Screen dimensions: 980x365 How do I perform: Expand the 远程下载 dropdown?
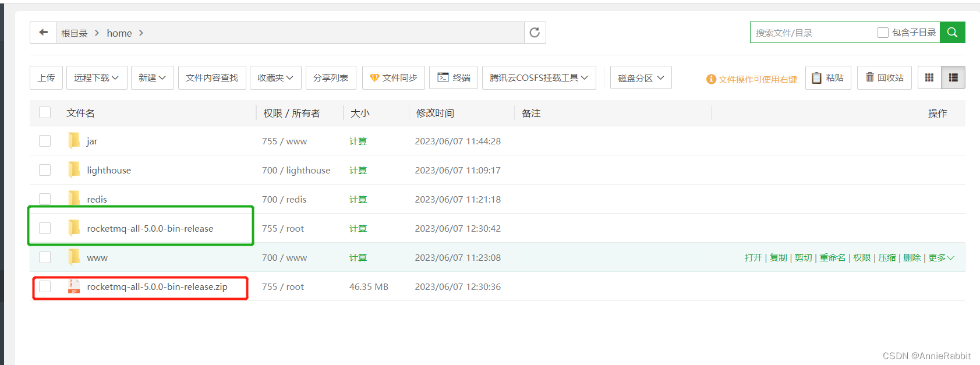pyautogui.click(x=97, y=77)
